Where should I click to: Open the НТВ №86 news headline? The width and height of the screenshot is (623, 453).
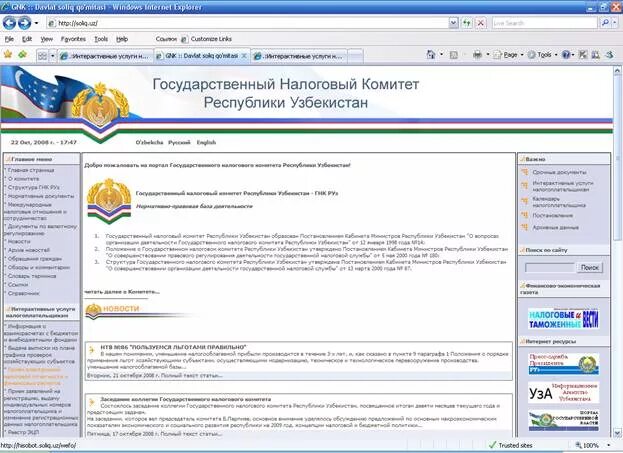173,347
